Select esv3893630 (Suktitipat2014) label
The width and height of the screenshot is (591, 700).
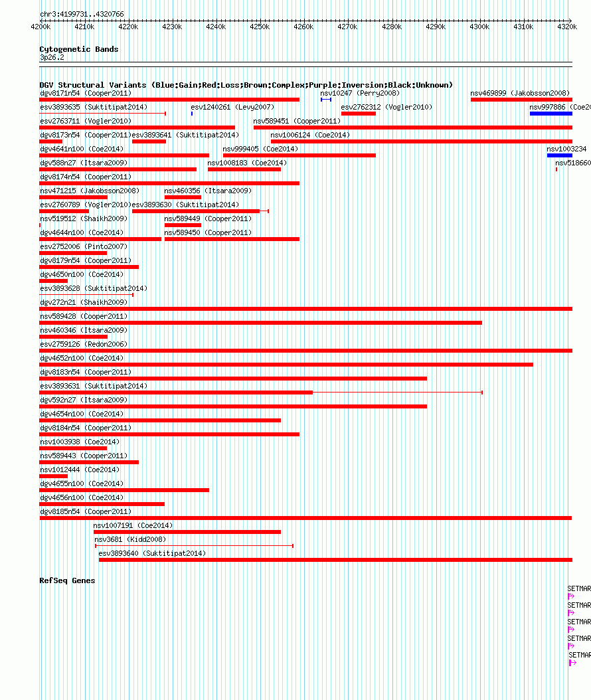tap(185, 205)
